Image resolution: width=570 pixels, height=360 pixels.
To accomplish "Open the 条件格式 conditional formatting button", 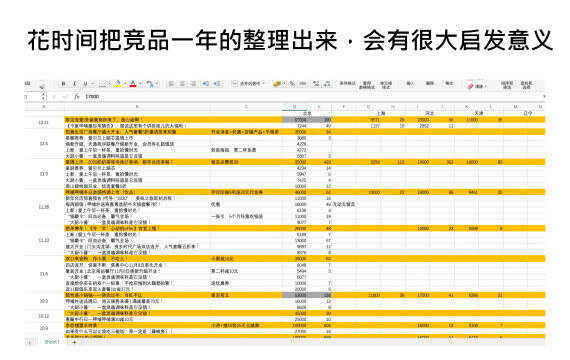I will pyautogui.click(x=348, y=84).
